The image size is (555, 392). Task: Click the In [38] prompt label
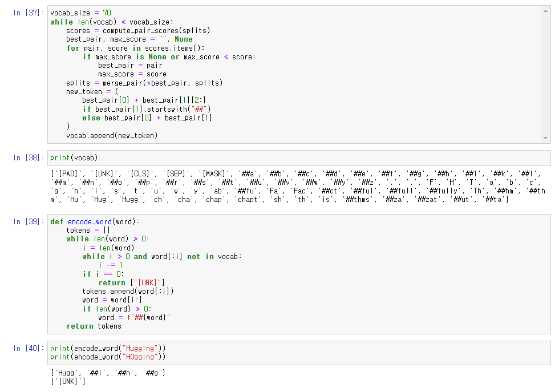[29, 157]
